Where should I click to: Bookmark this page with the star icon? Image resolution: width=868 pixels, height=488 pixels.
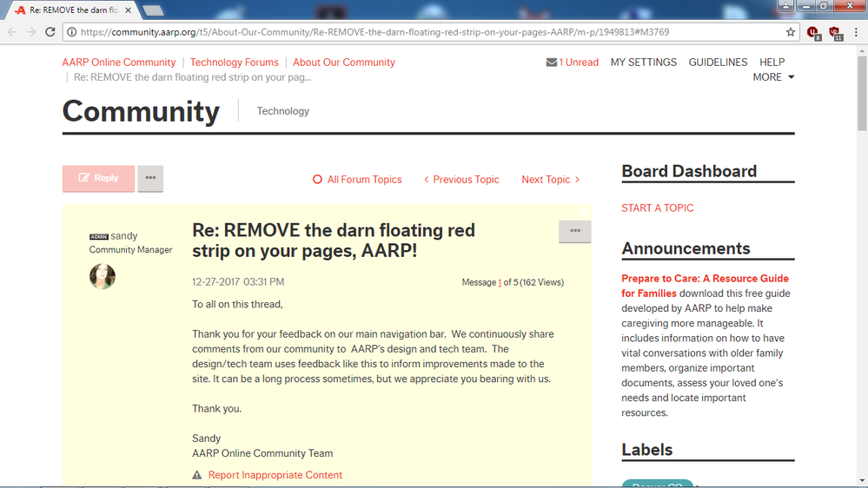click(791, 32)
